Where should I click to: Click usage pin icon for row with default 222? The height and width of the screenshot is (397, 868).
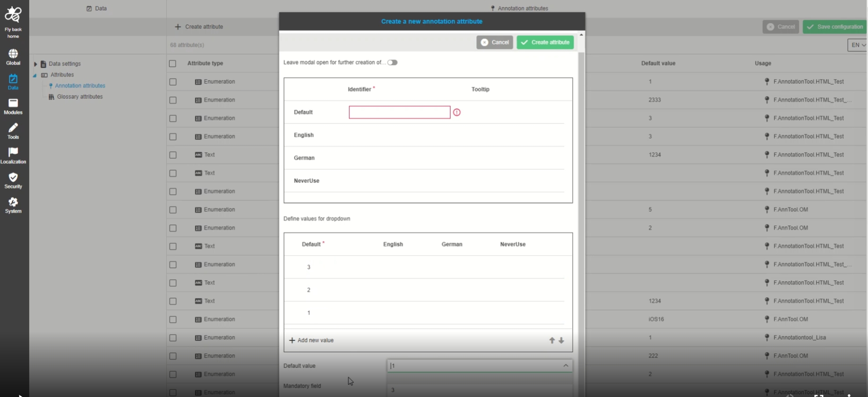point(767,356)
